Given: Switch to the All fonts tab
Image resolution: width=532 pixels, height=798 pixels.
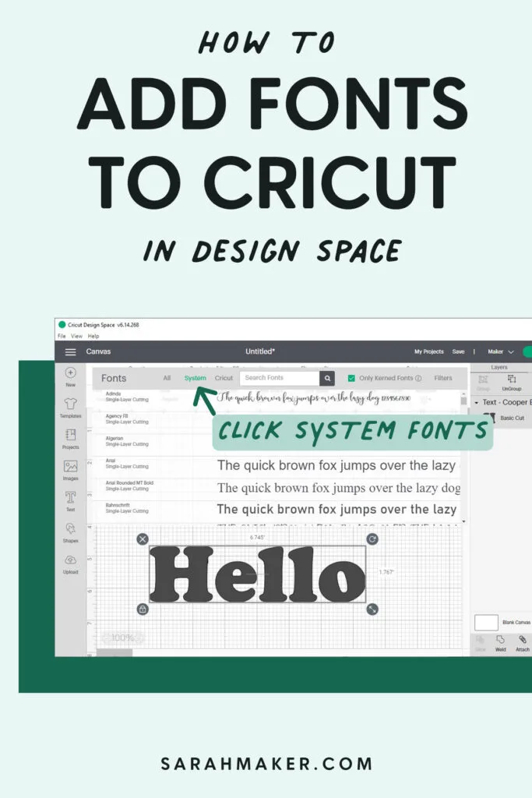Looking at the screenshot, I should pos(167,378).
